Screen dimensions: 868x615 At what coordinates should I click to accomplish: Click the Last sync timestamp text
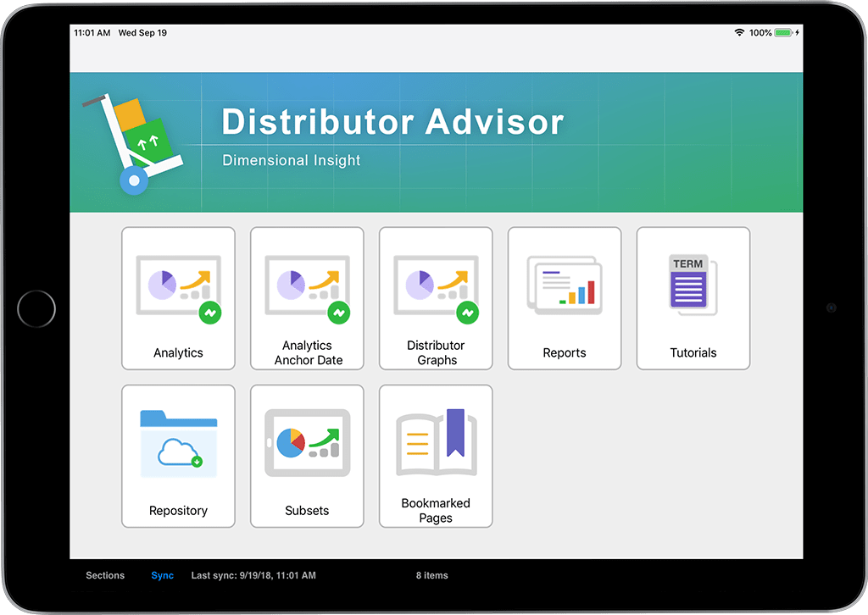253,575
